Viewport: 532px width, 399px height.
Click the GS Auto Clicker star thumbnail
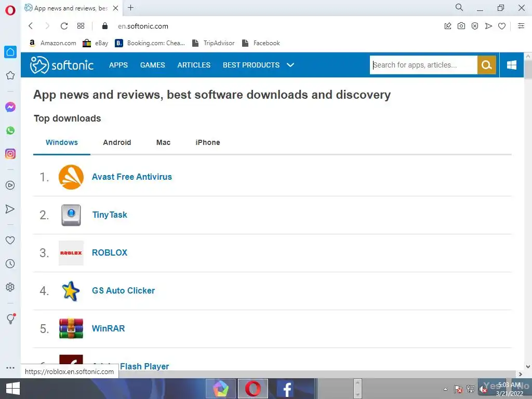(x=71, y=291)
